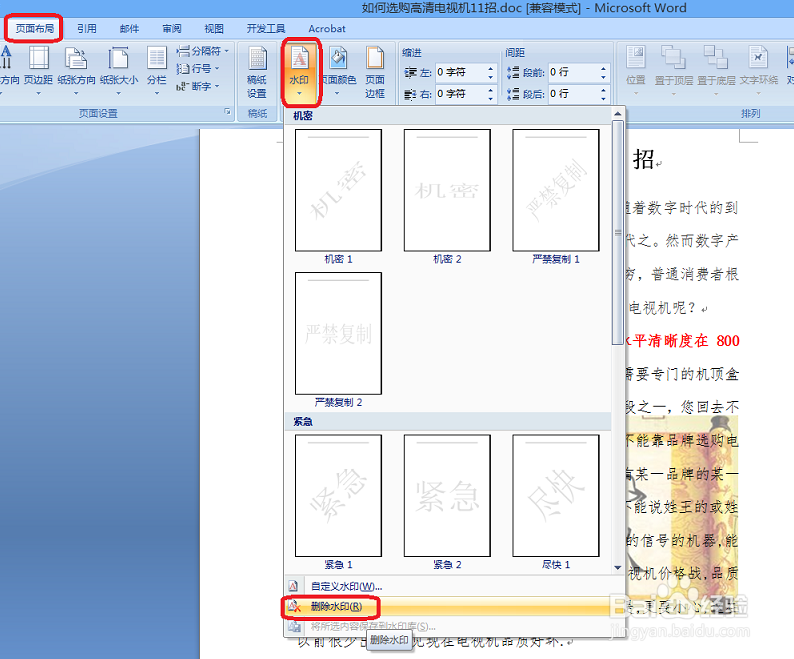Open the 视图 ribbon tab
The image size is (794, 659).
tap(214, 29)
